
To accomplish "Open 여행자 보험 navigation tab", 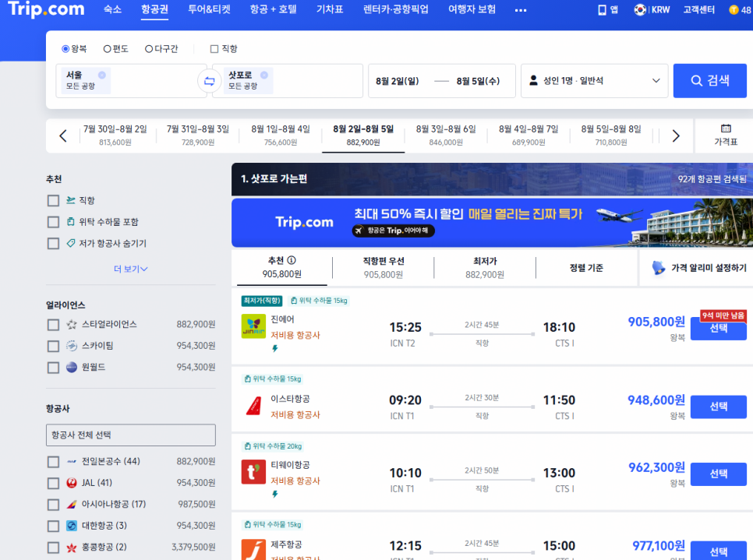I will coord(472,9).
